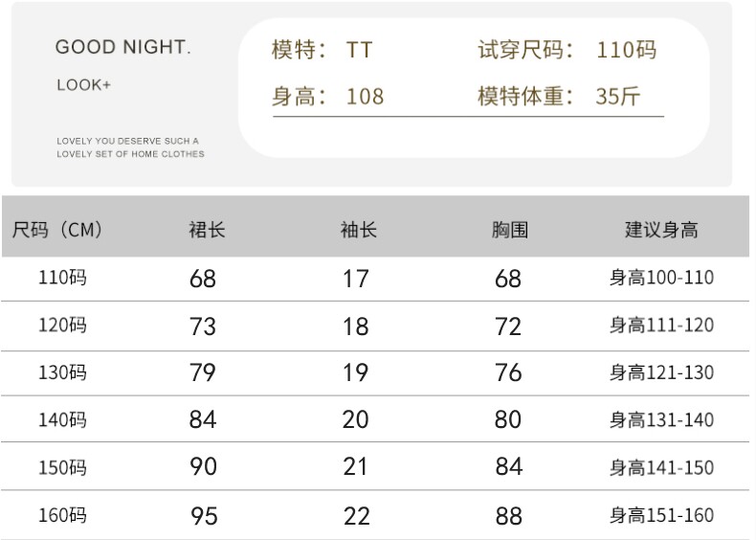
Task: Click the 裙长 value 73 for 120码
Action: [x=203, y=326]
